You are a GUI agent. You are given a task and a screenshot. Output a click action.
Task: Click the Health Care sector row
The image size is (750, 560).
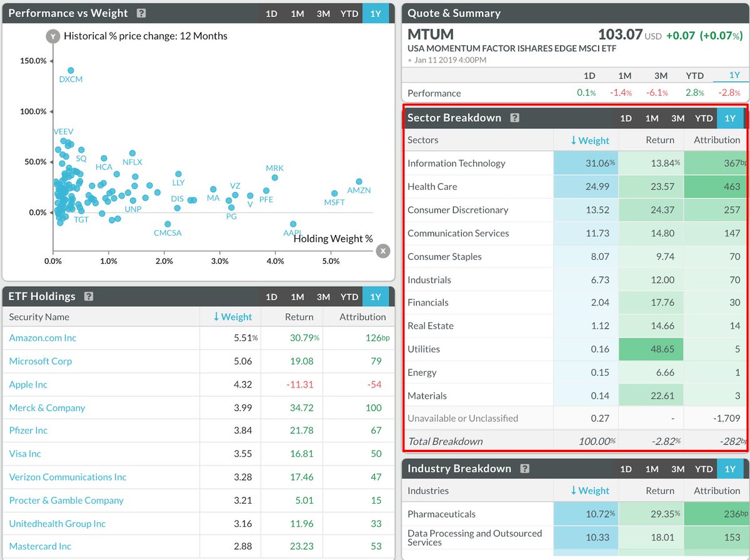tap(575, 186)
